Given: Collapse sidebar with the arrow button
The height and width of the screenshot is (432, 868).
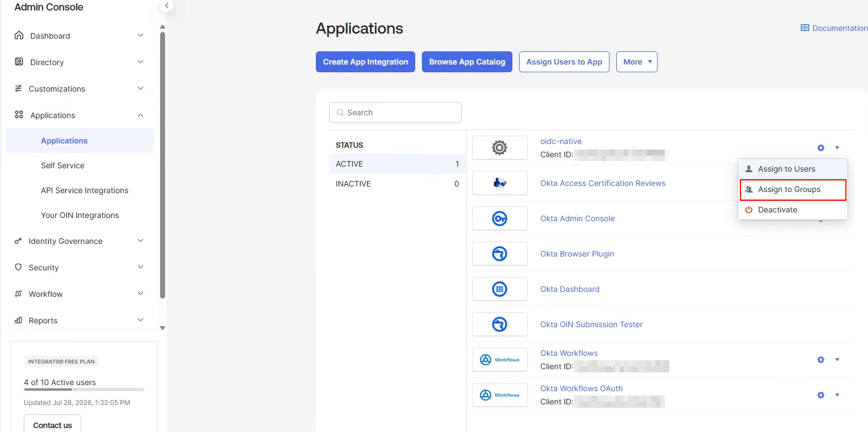Looking at the screenshot, I should click(x=167, y=6).
